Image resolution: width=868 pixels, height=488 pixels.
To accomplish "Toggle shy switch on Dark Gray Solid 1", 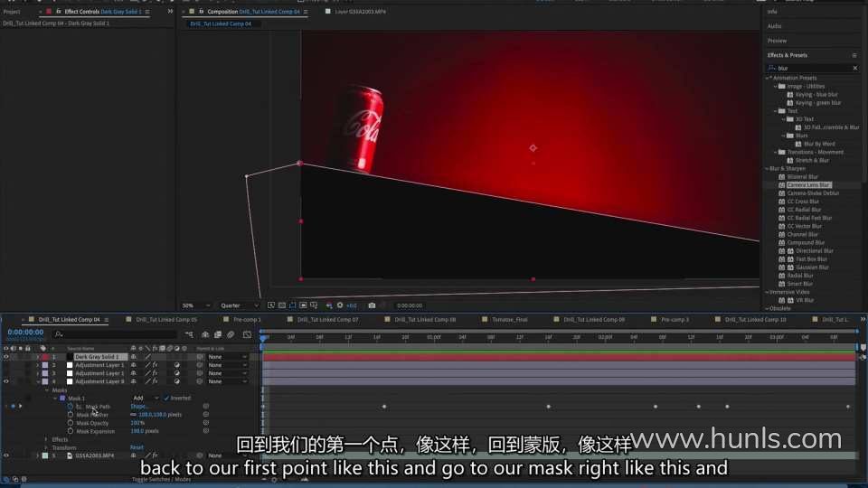I will (134, 357).
